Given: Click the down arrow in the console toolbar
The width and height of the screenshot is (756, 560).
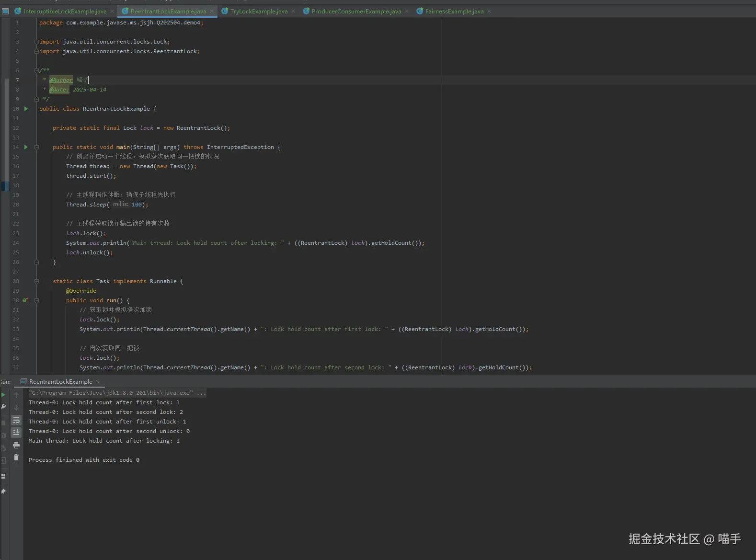Looking at the screenshot, I should point(16,408).
